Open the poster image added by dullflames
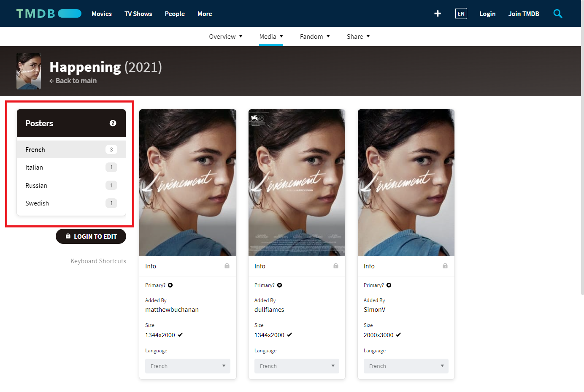Screen dimensions: 584x392 point(297,182)
